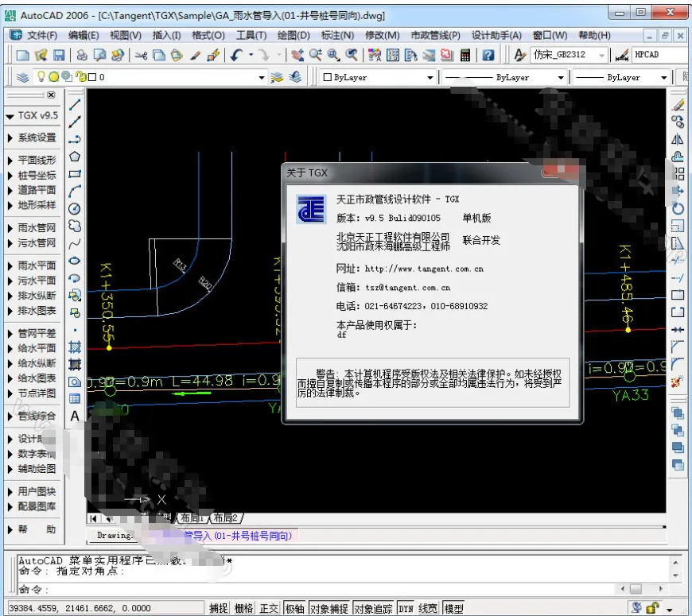Screen dimensions: 692x616
Task: Open the 帮助(H) menu
Action: coord(594,35)
